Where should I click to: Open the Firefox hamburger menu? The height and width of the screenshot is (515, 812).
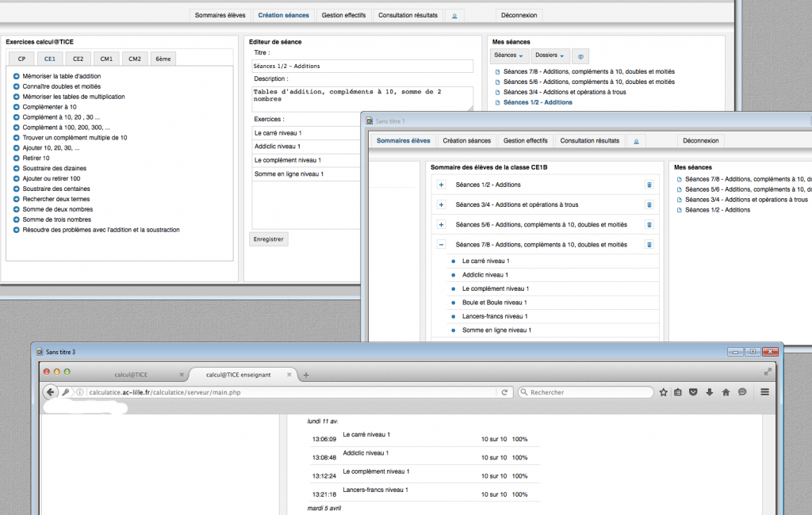764,392
